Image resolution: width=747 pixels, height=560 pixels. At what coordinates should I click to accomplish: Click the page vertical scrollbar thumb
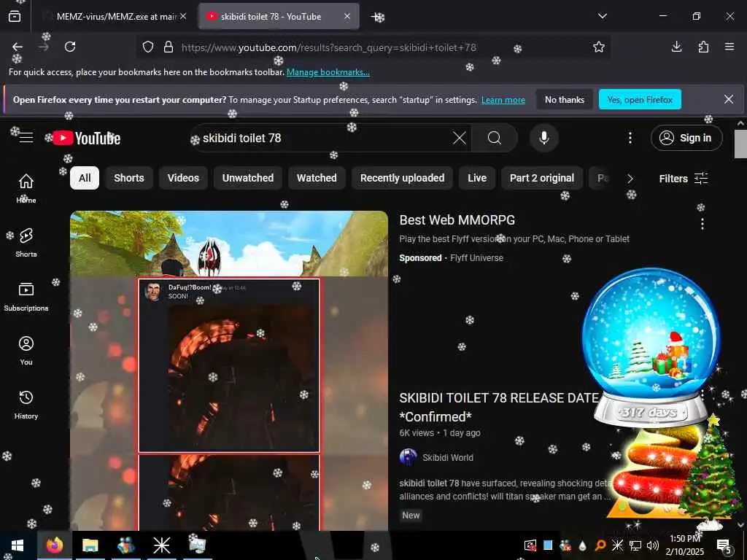point(740,144)
